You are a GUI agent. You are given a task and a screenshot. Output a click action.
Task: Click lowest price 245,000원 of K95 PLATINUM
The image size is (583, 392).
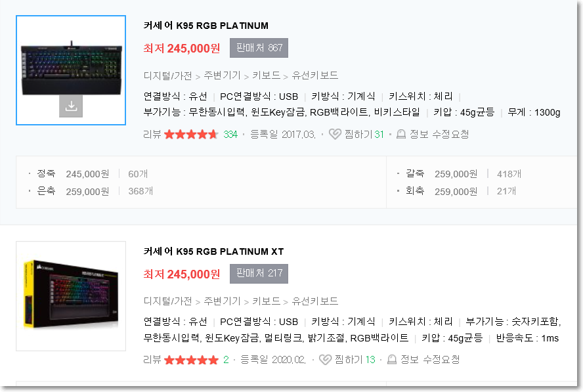tap(181, 49)
